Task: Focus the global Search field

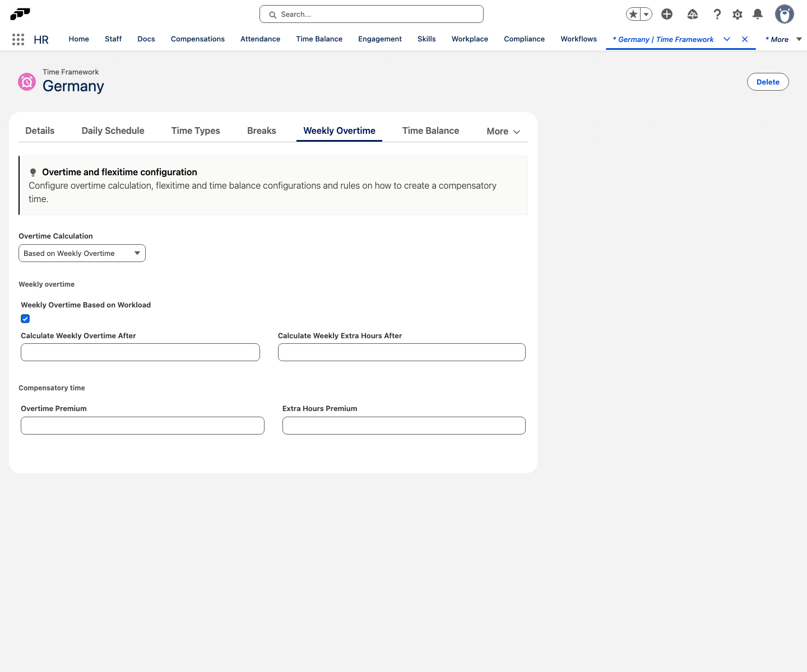Action: (372, 14)
